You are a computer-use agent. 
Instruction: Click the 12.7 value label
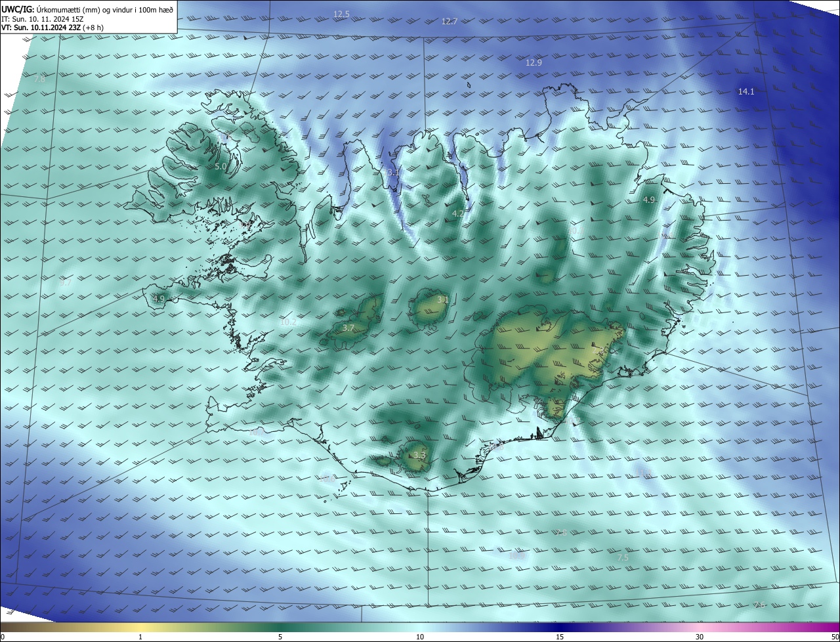449,22
